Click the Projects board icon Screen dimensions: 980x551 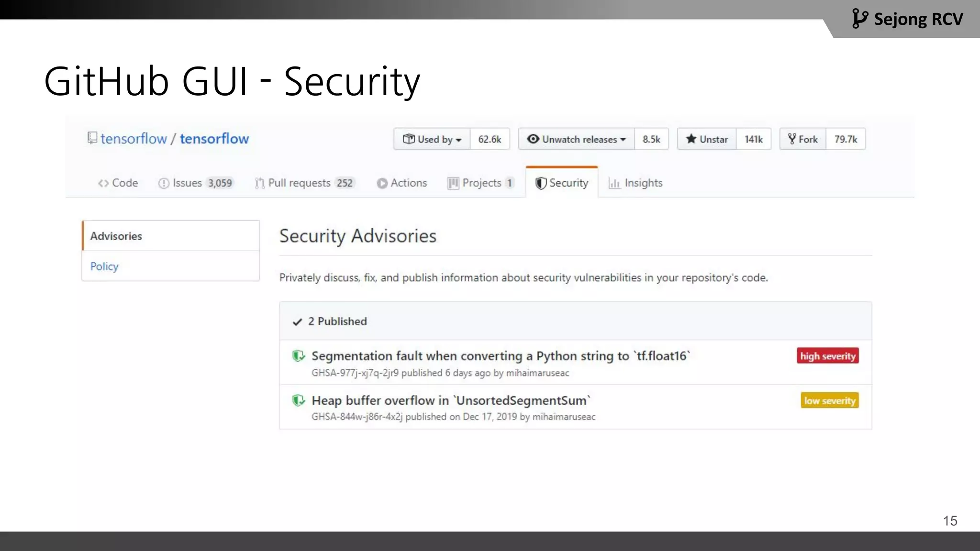(453, 183)
